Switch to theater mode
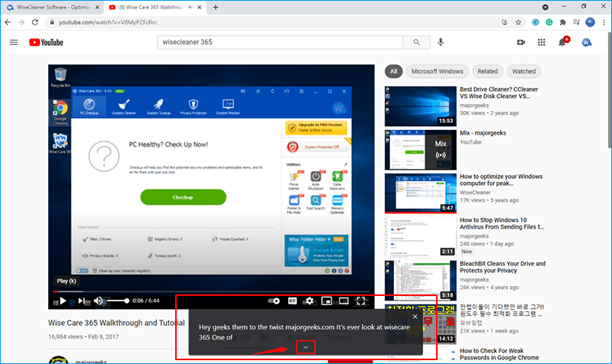The image size is (612, 364). click(343, 301)
